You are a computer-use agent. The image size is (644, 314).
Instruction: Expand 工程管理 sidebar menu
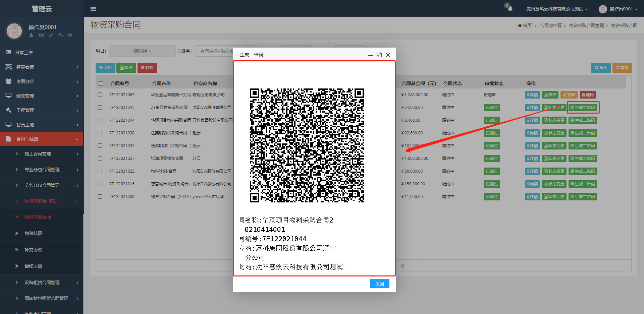[x=42, y=110]
